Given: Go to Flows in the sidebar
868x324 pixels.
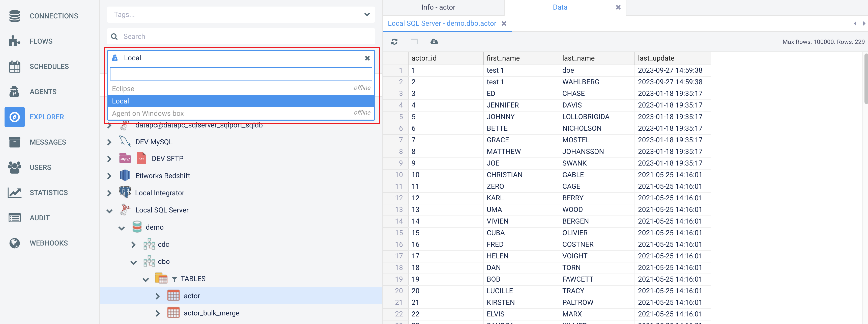Looking at the screenshot, I should click(41, 41).
